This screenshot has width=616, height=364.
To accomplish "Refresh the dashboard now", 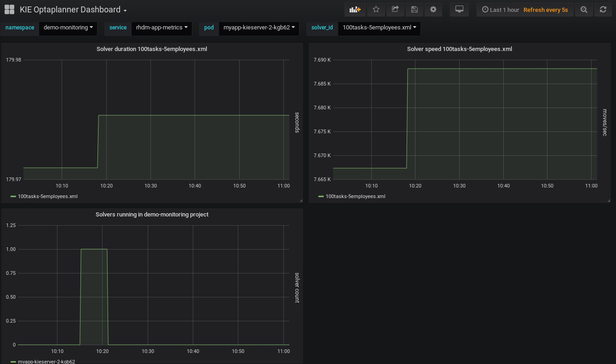I will (603, 10).
